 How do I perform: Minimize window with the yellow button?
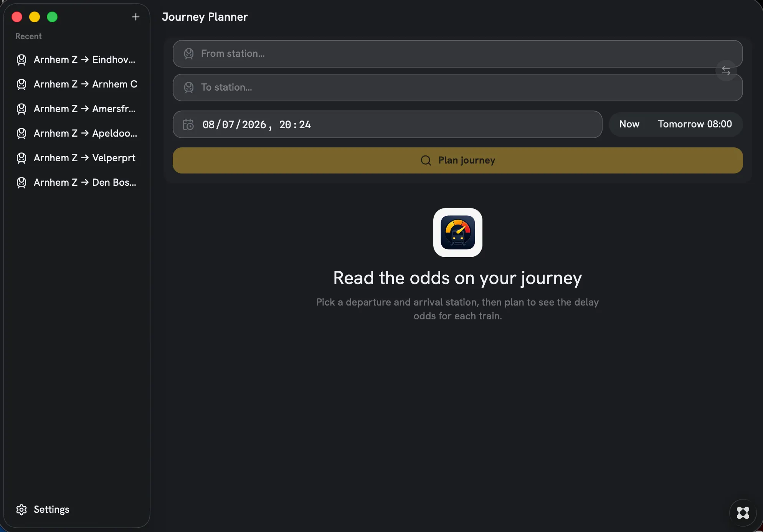point(35,17)
